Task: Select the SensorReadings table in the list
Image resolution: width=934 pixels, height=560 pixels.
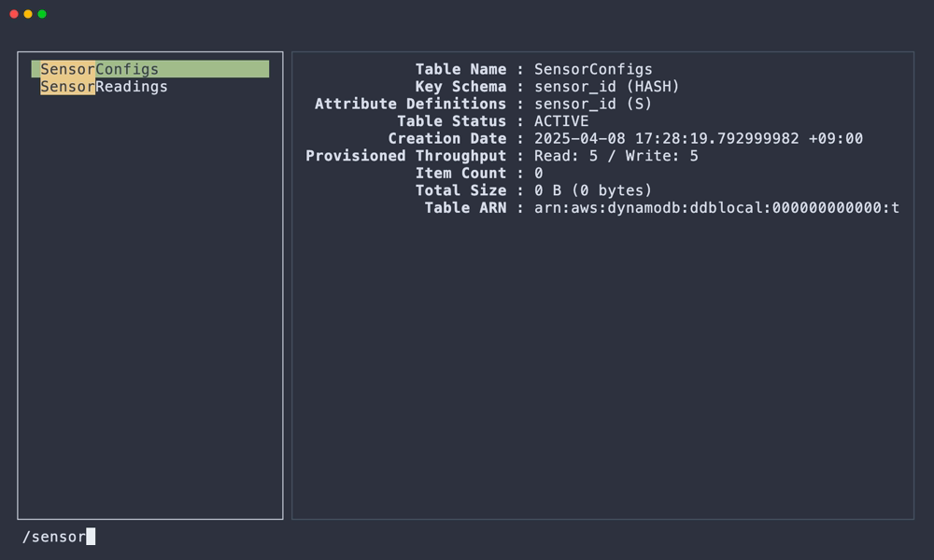Action: tap(104, 87)
